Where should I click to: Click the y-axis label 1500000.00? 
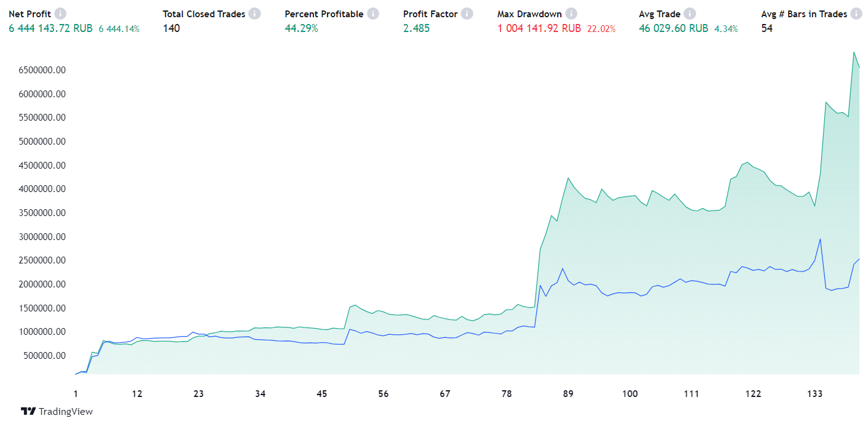point(42,308)
